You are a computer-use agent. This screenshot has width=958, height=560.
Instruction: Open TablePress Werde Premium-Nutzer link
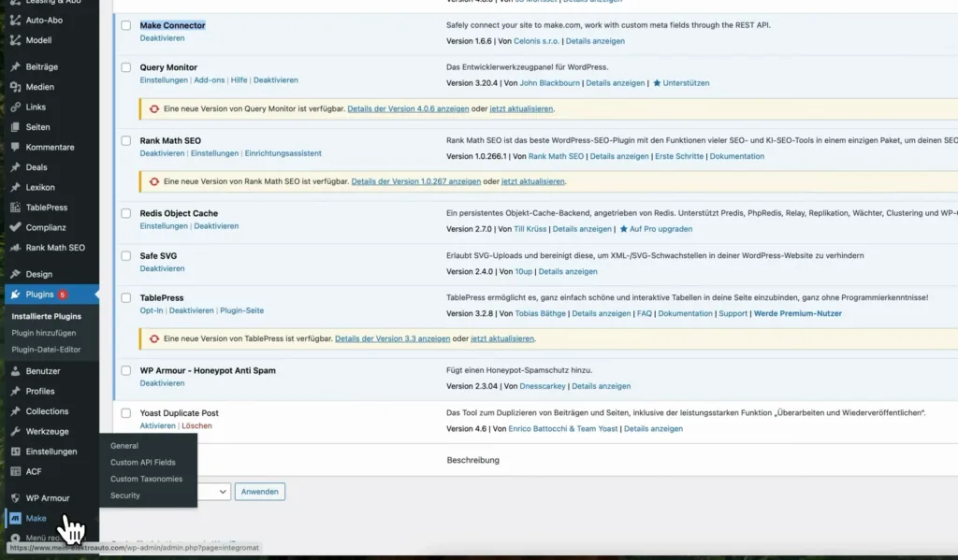797,313
